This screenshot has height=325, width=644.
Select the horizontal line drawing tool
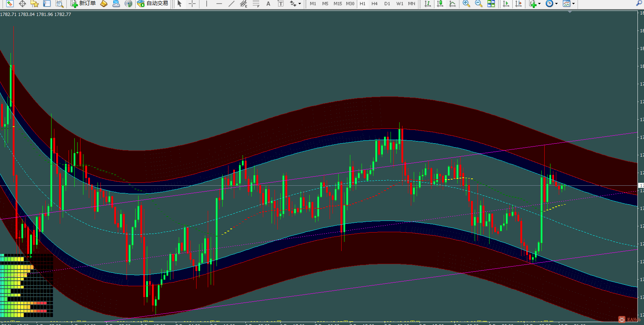pyautogui.click(x=219, y=4)
